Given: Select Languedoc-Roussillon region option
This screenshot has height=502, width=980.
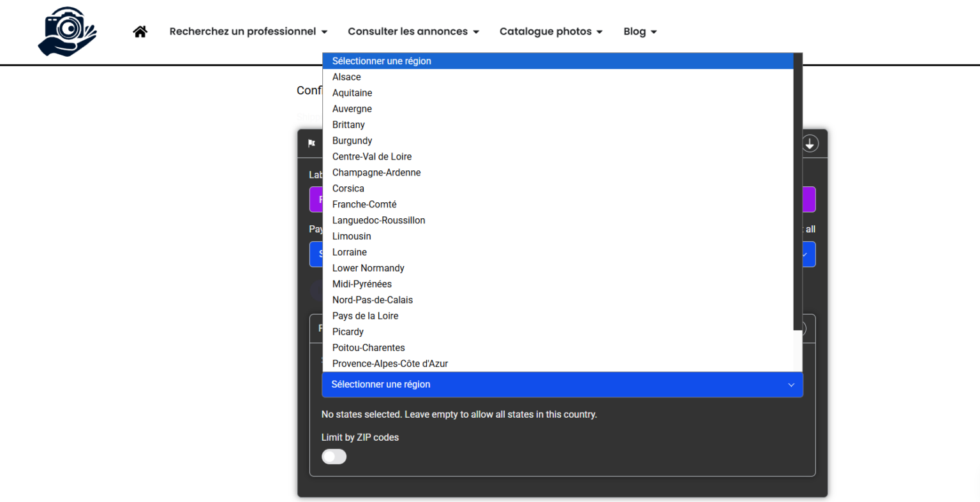Looking at the screenshot, I should tap(378, 221).
